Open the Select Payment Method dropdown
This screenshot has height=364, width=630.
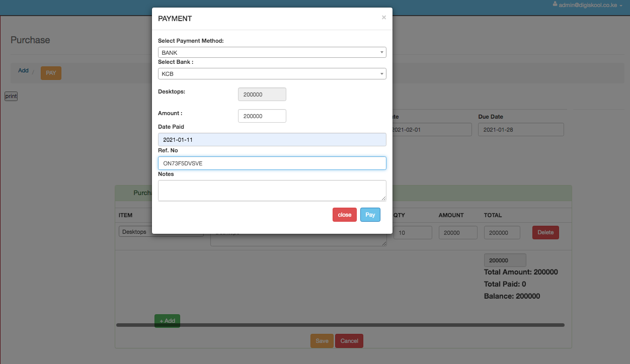point(272,52)
